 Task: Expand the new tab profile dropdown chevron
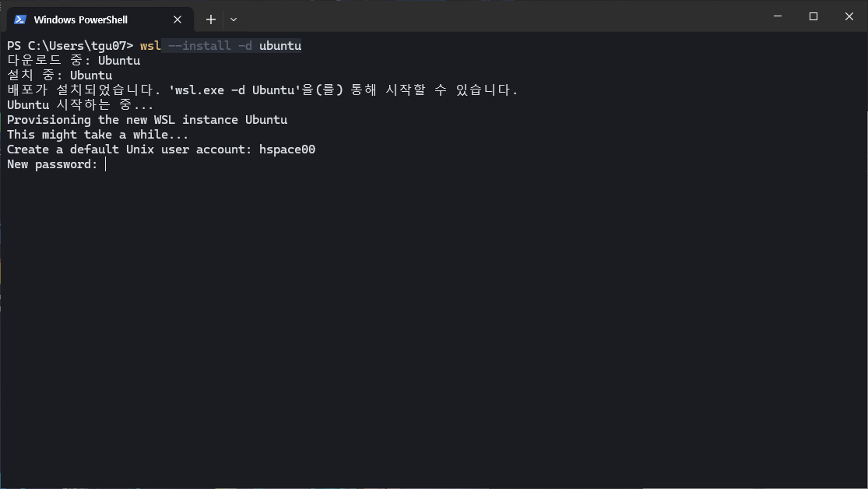coord(234,19)
